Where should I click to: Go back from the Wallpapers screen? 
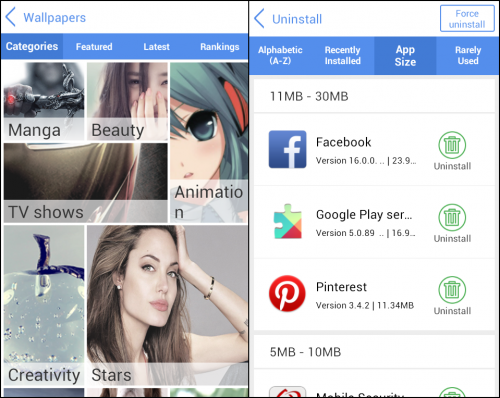pyautogui.click(x=11, y=17)
